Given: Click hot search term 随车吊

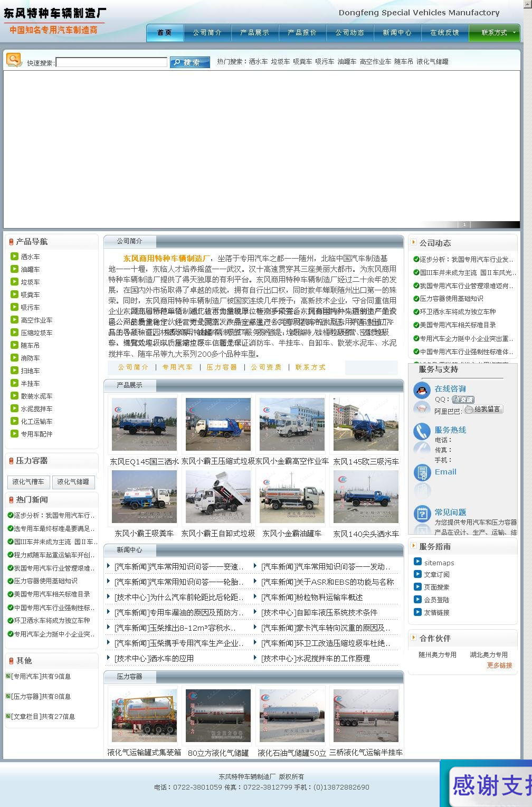Looking at the screenshot, I should coord(404,62).
